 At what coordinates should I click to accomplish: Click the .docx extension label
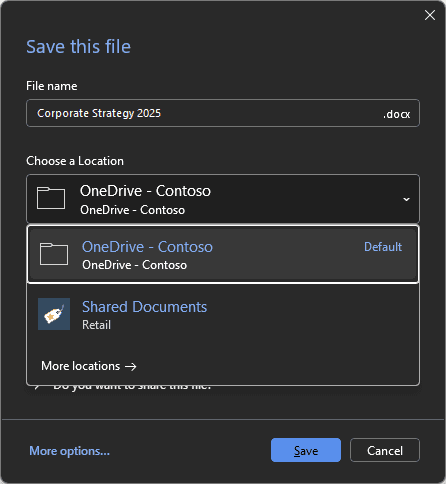(x=396, y=114)
